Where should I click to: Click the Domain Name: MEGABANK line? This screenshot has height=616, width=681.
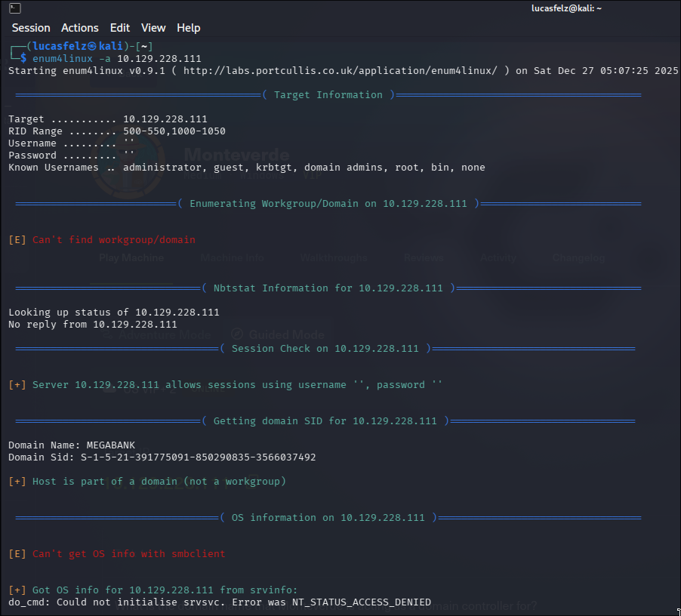[72, 445]
